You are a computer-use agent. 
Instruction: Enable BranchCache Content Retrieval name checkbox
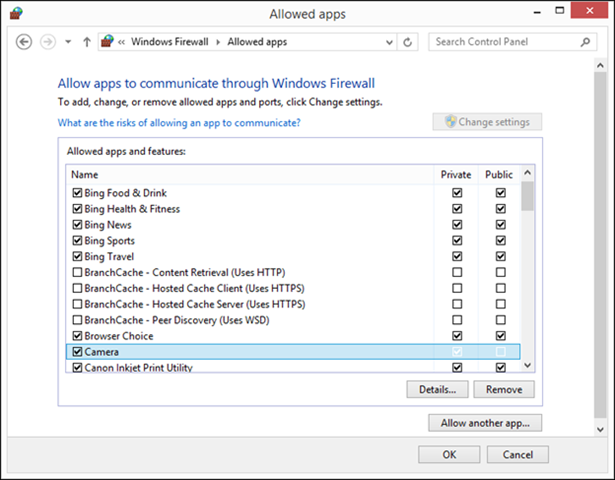(x=77, y=272)
